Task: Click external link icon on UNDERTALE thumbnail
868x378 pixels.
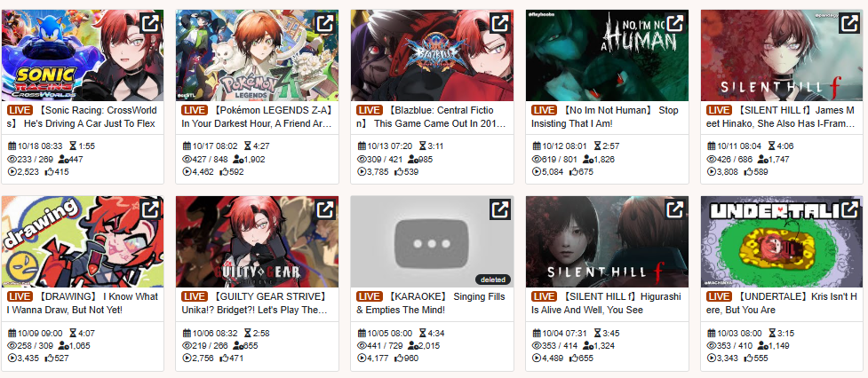Action: point(849,209)
